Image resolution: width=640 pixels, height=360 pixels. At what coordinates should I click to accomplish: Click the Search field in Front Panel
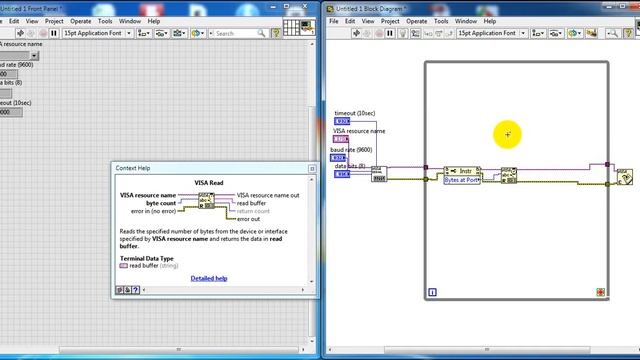point(238,33)
